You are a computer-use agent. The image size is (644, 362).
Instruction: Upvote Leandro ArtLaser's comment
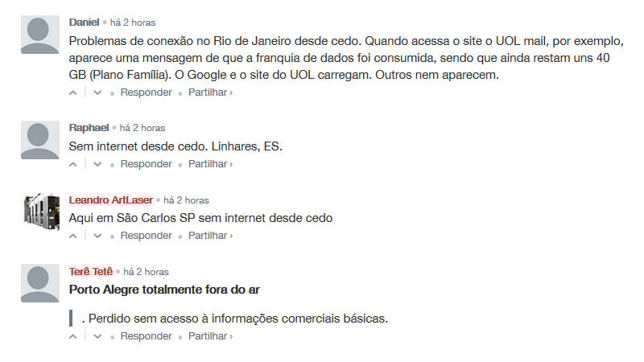(x=74, y=236)
